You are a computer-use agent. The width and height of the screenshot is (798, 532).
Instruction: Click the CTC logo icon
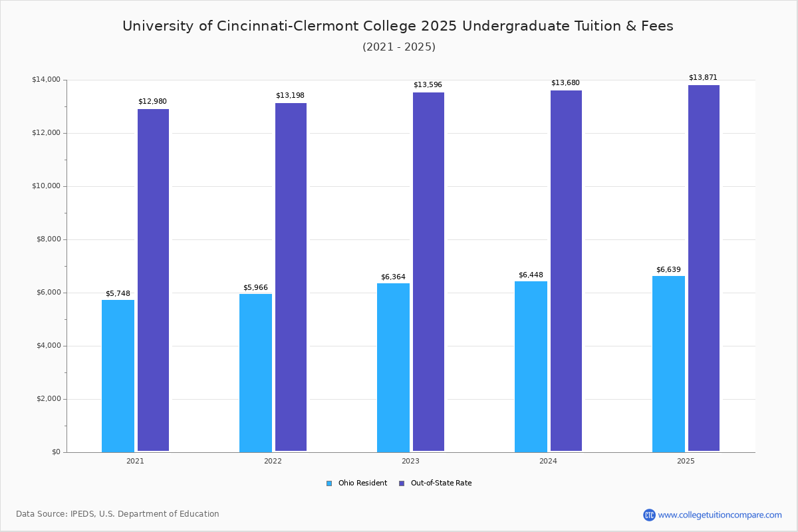pos(649,515)
